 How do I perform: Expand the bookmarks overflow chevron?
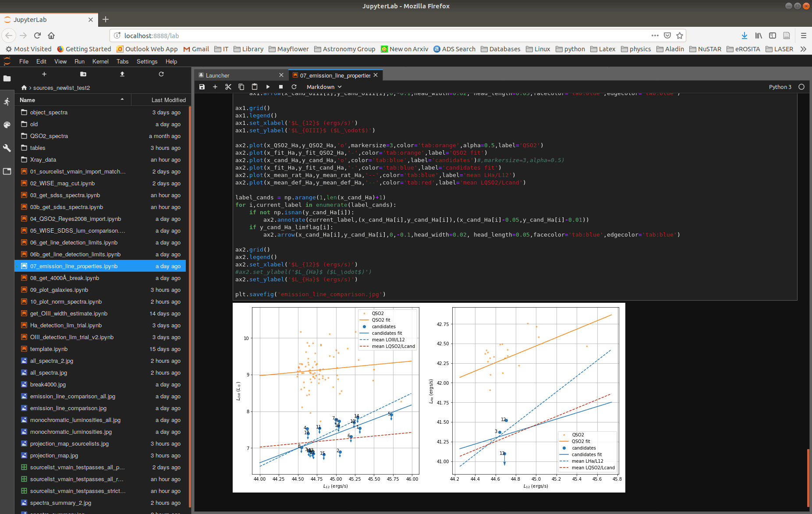tap(803, 49)
